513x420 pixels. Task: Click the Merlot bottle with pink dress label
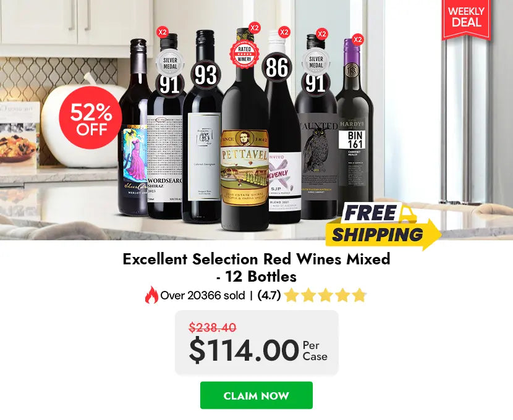pyautogui.click(x=134, y=131)
